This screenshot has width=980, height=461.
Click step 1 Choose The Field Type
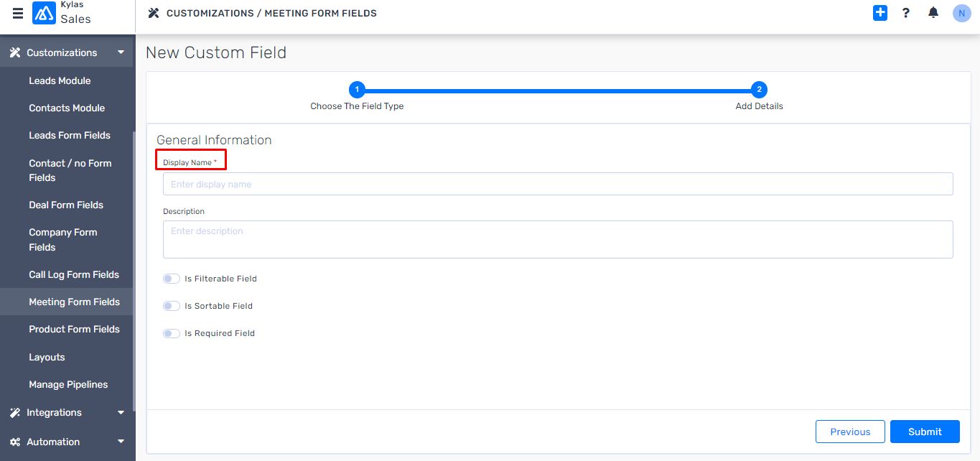tap(357, 90)
